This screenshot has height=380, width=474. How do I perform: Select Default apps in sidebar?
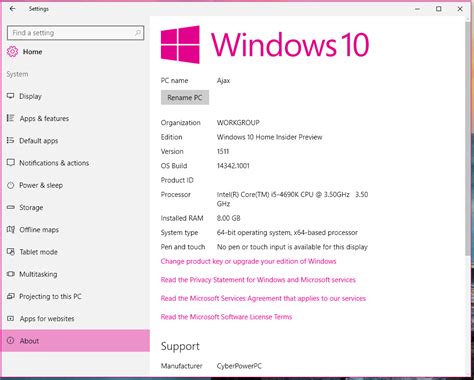tap(75, 141)
